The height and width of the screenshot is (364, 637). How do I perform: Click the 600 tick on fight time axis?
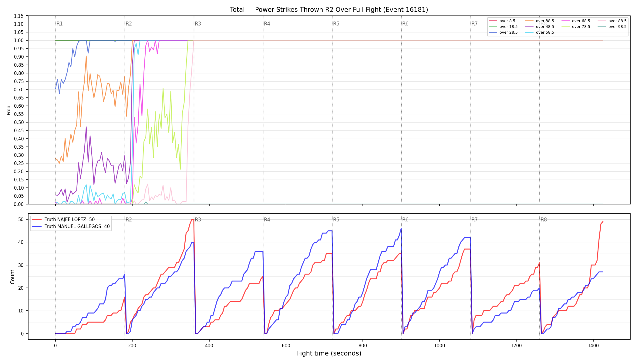click(x=286, y=345)
